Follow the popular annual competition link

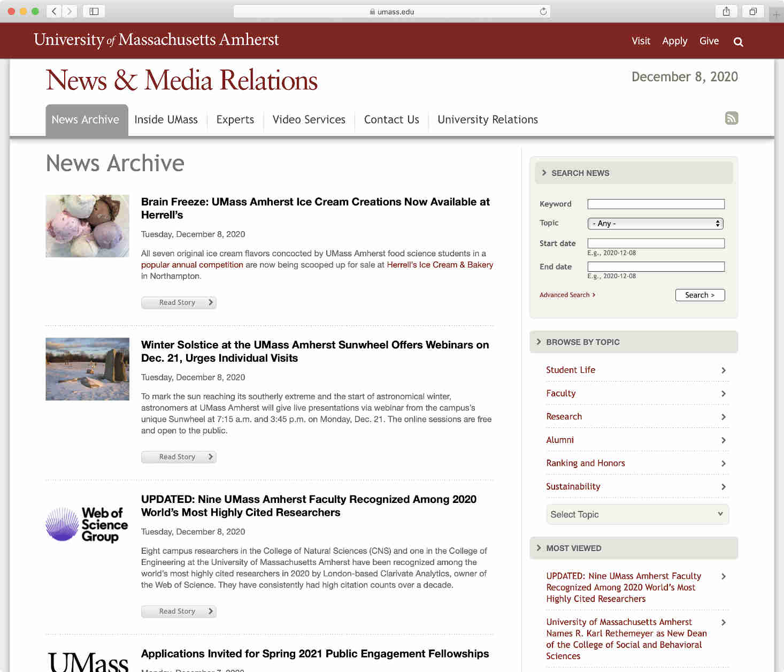tap(192, 265)
